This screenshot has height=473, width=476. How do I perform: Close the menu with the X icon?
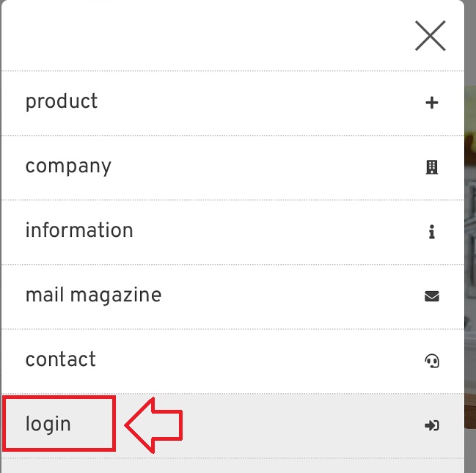click(x=430, y=35)
